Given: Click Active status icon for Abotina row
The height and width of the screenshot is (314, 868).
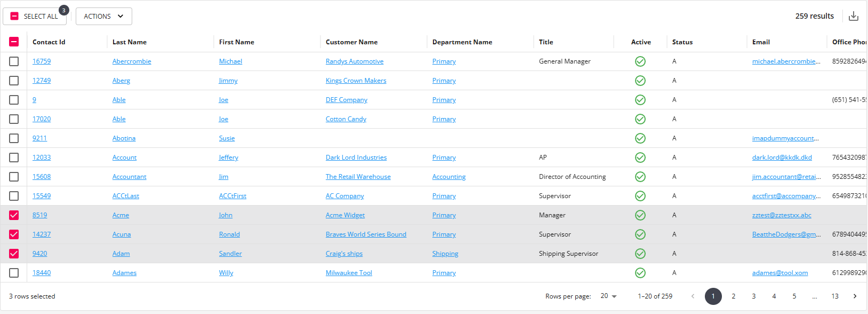Looking at the screenshot, I should click(x=640, y=138).
